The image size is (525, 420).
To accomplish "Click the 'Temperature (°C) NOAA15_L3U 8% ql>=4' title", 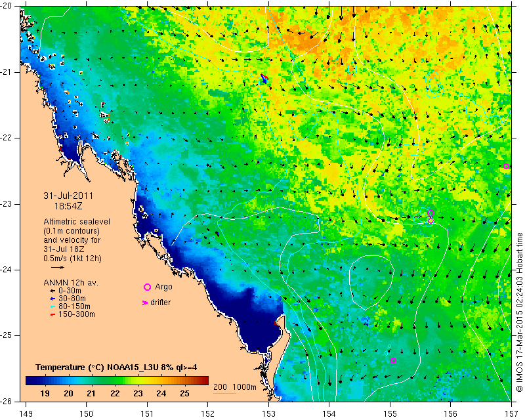I will coord(116,367).
